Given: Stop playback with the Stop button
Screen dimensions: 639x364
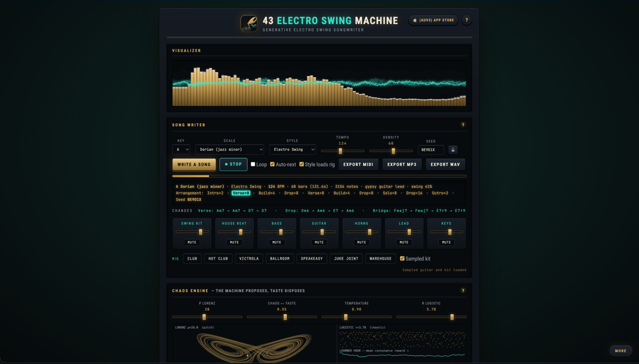Looking at the screenshot, I should pyautogui.click(x=233, y=164).
